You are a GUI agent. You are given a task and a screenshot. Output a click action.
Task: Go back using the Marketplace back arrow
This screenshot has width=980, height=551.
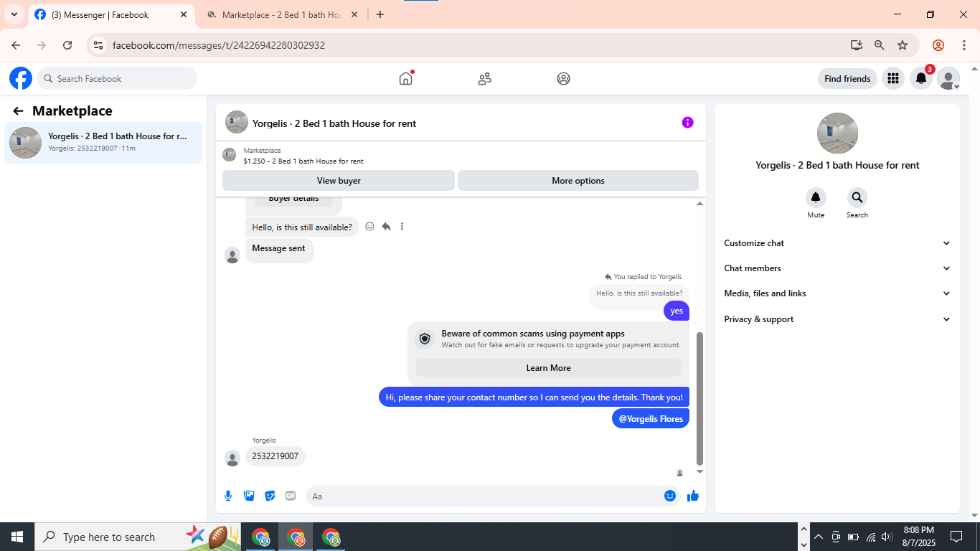point(18,110)
